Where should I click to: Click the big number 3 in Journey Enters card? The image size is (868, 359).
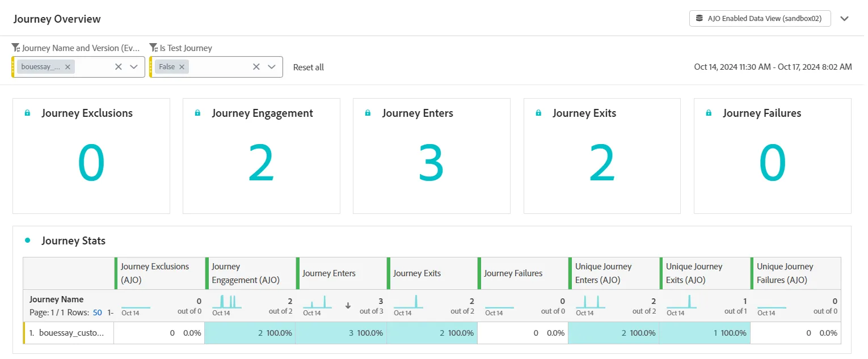coord(431,163)
